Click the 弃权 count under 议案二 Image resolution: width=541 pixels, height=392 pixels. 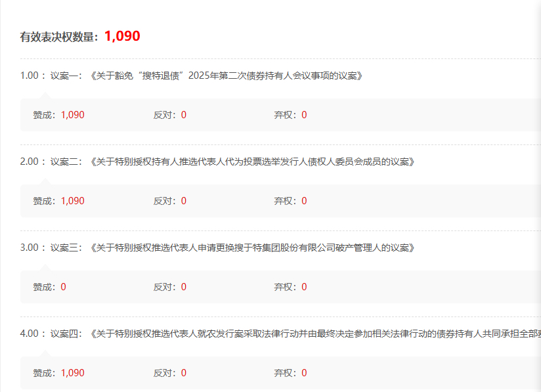pyautogui.click(x=304, y=201)
